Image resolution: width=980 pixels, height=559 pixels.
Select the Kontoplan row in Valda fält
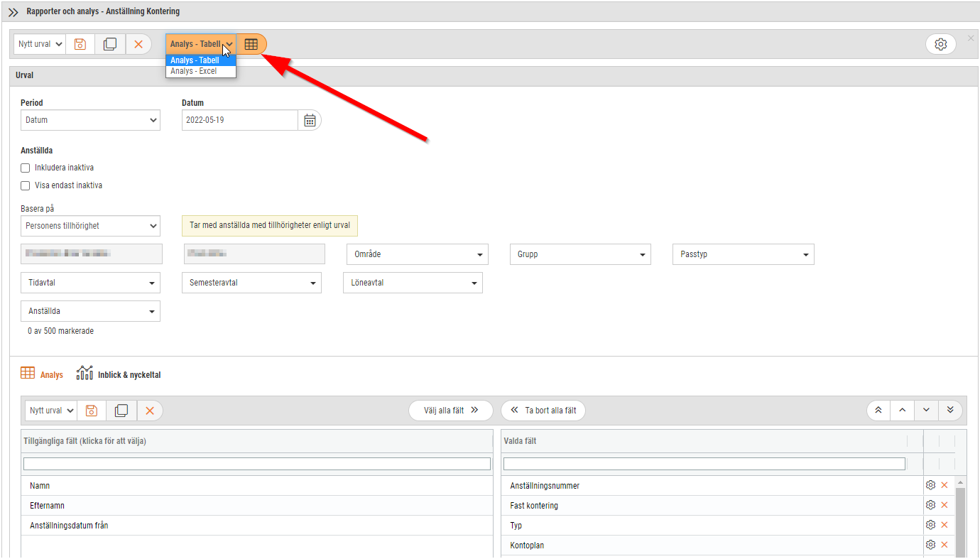coord(712,546)
